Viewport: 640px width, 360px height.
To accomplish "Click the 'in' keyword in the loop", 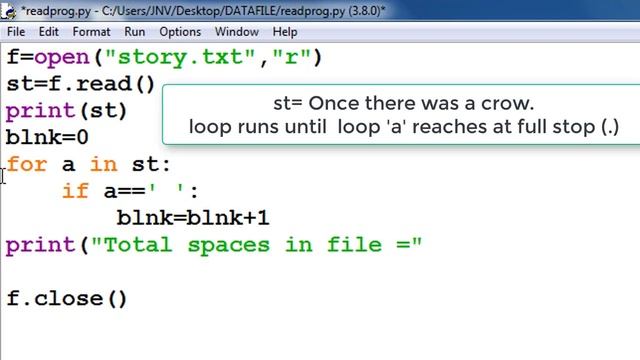I will [x=104, y=164].
